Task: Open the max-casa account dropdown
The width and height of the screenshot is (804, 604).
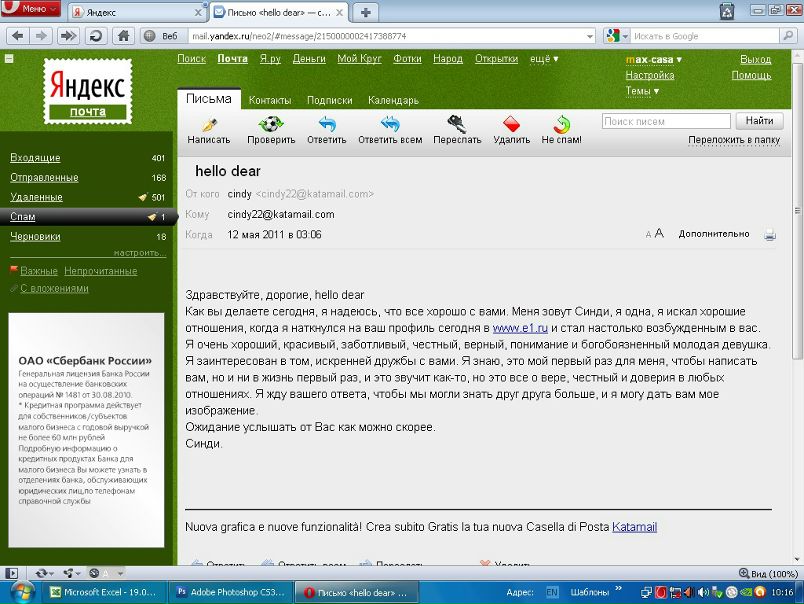Action: (654, 59)
